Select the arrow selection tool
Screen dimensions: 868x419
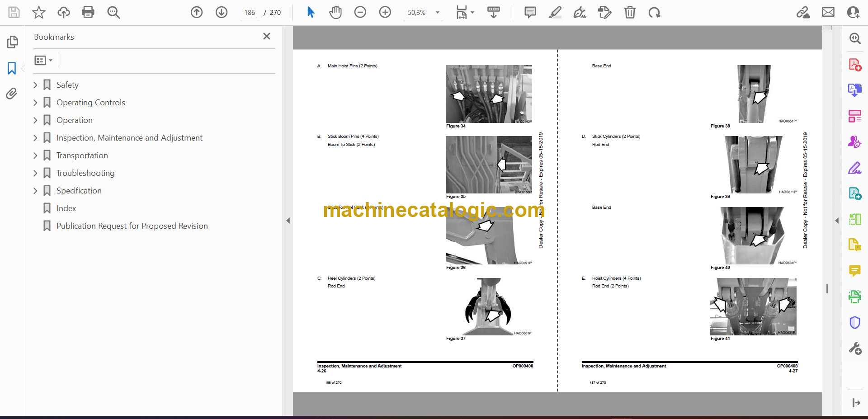(311, 12)
